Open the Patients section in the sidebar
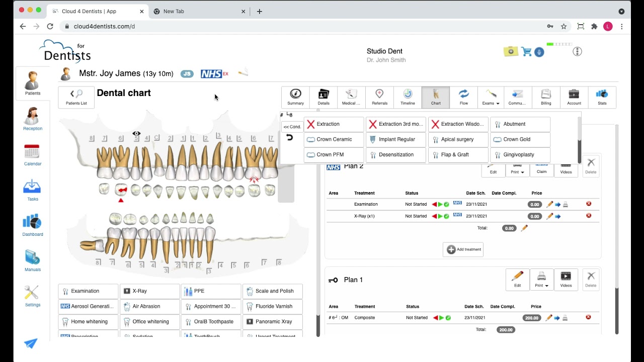 coord(33,83)
